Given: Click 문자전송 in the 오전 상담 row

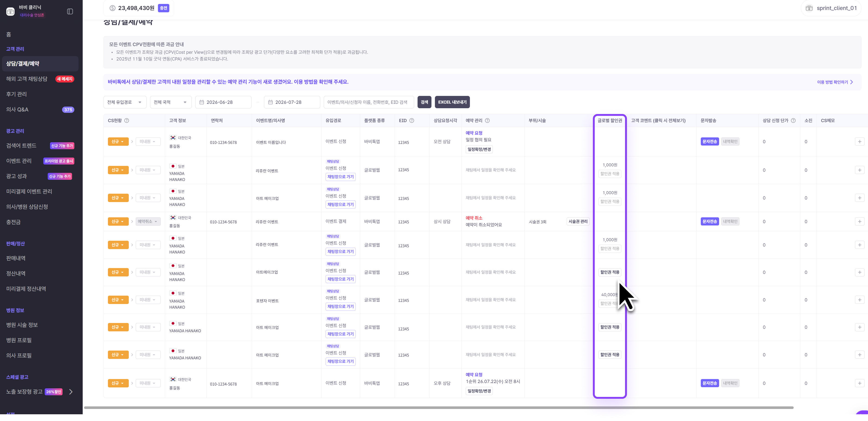Looking at the screenshot, I should (x=710, y=142).
